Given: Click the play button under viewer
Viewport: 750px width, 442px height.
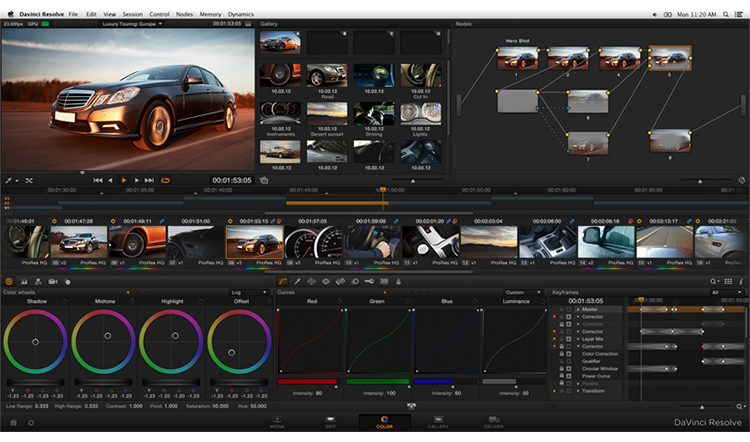Looking at the screenshot, I should point(124,180).
